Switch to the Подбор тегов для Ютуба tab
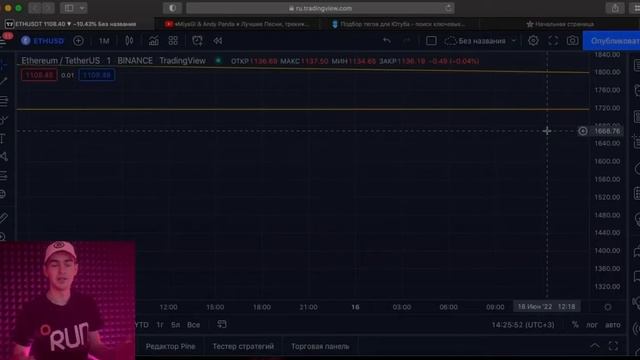Screen dimensions: 640x360 (x=400, y=24)
